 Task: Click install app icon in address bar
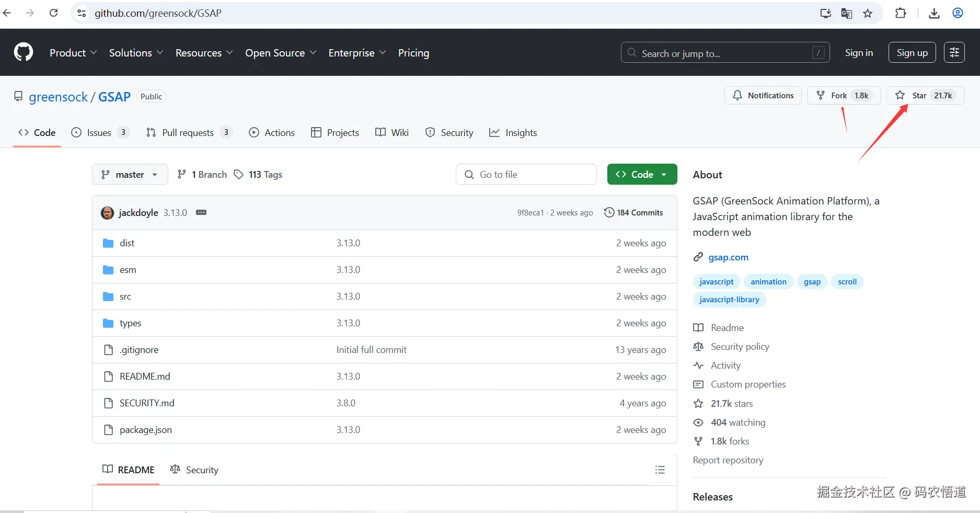pyautogui.click(x=826, y=13)
